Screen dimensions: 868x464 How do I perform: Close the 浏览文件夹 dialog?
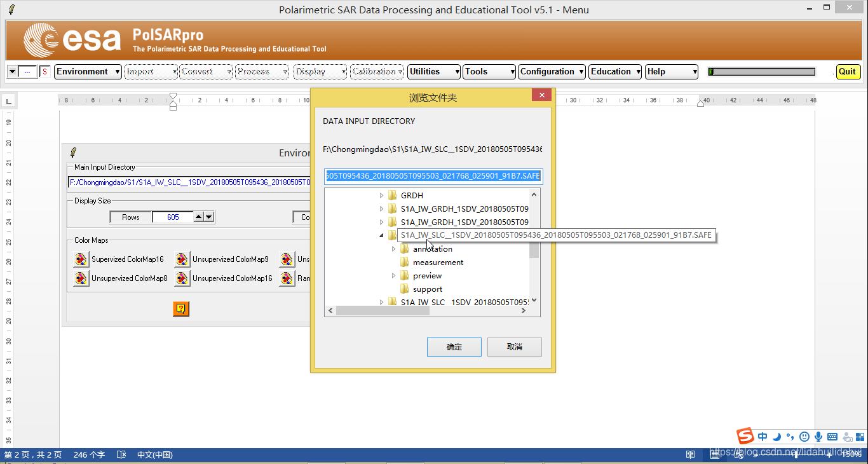pos(541,95)
